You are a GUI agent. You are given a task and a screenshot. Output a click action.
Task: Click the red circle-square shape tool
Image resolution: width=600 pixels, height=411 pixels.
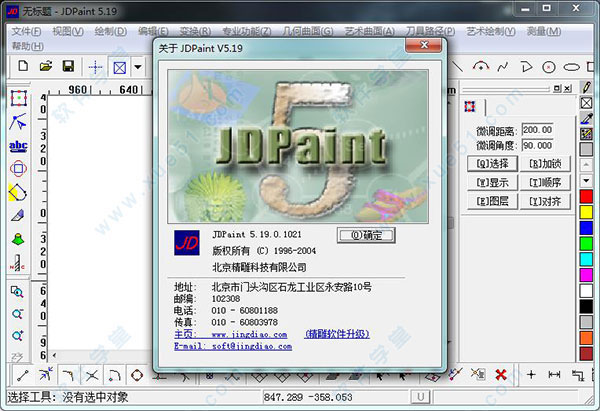point(18,168)
